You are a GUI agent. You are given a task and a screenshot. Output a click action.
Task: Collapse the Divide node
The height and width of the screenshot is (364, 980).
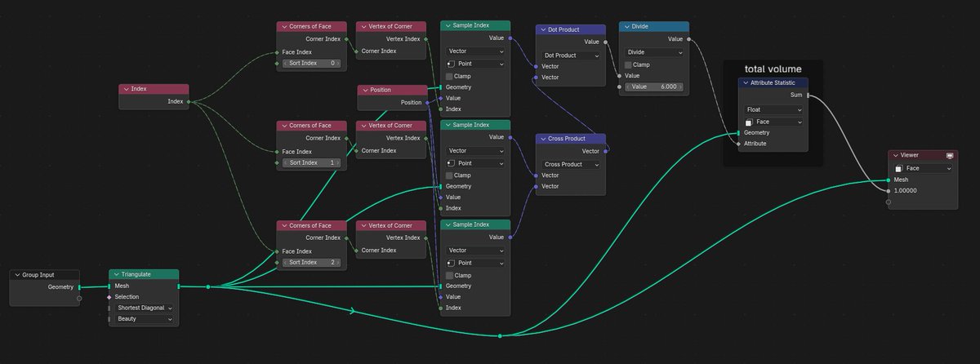(x=626, y=26)
